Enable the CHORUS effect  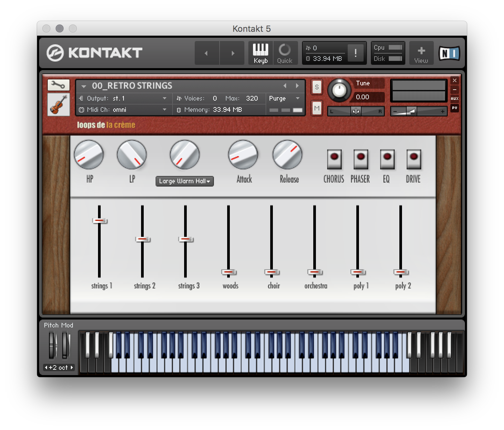(x=334, y=159)
